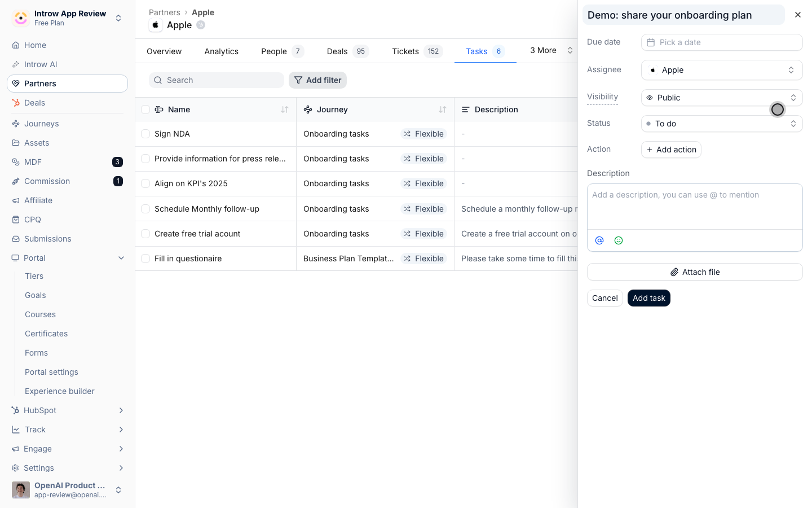This screenshot has width=812, height=508.
Task: Click the Apple partner logo in header
Action: (x=156, y=25)
